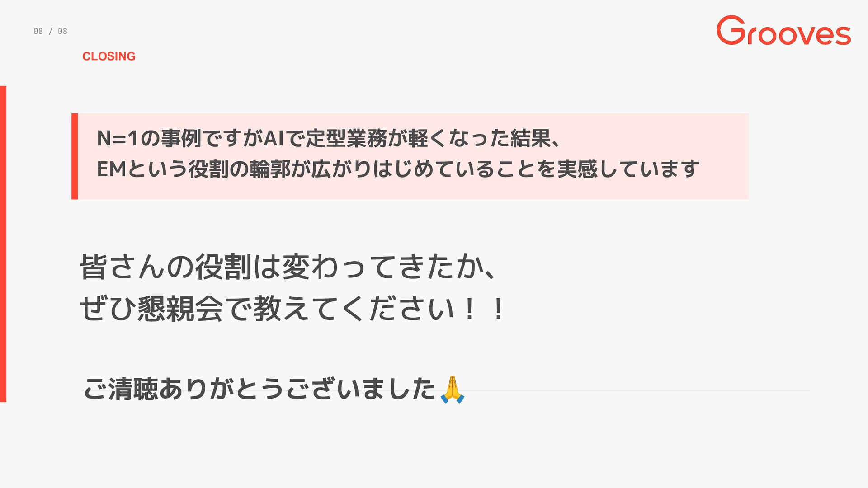Click ご清聴ありがとうございました text
This screenshot has height=488, width=868.
point(259,389)
